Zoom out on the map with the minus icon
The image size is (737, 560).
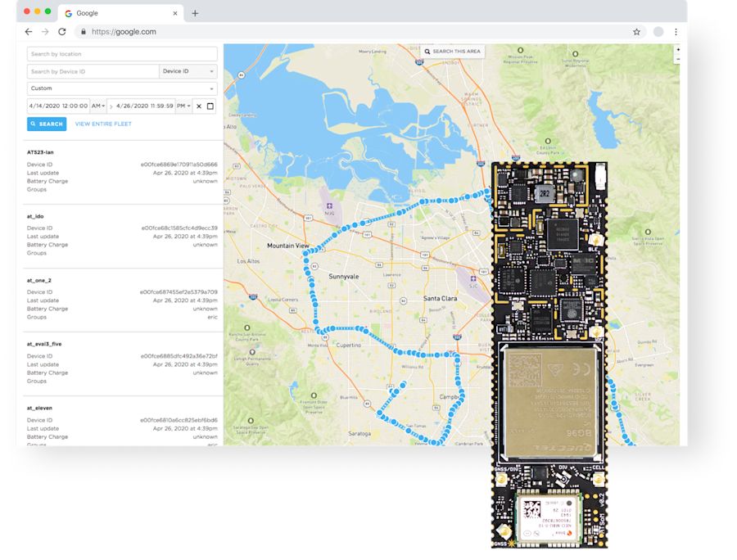pos(678,59)
